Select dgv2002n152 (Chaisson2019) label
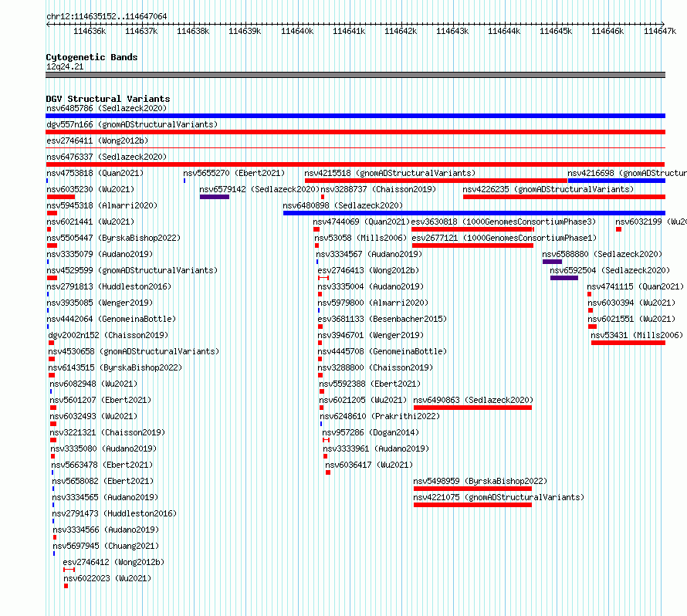Screen dimensions: 687x616 point(108,335)
